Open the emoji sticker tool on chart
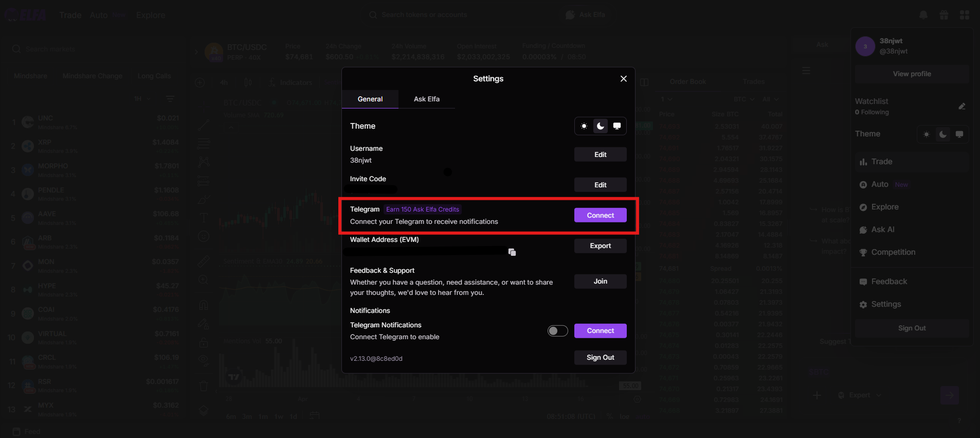 coord(204,236)
